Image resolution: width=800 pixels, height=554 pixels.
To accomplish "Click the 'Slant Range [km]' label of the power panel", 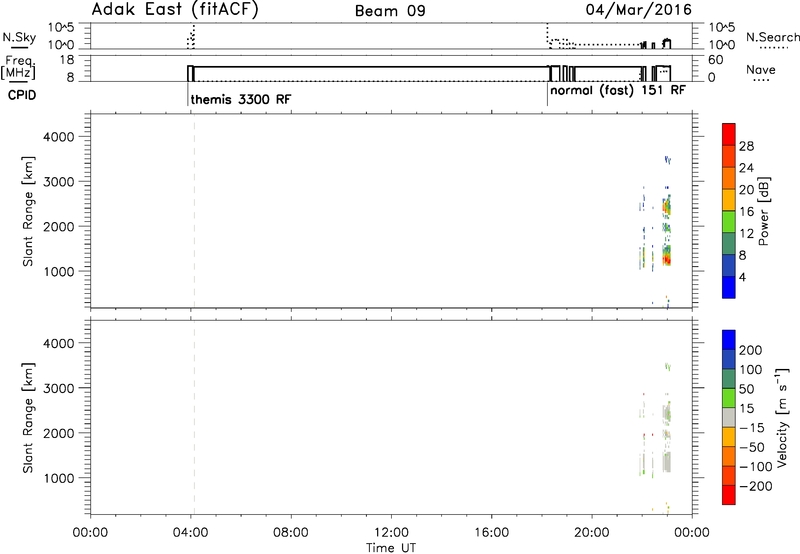I will click(28, 211).
